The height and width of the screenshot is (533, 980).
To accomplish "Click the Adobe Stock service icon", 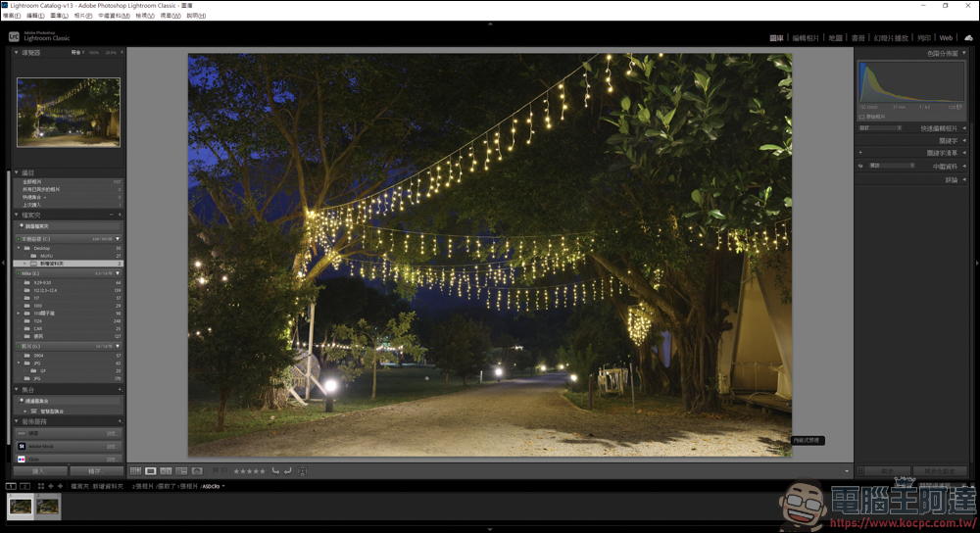I will point(22,446).
